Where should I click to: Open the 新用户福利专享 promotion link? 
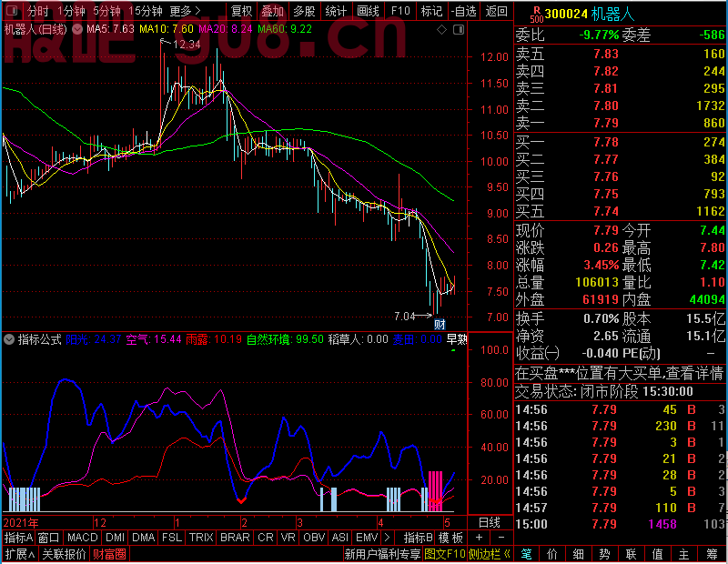click(x=382, y=554)
